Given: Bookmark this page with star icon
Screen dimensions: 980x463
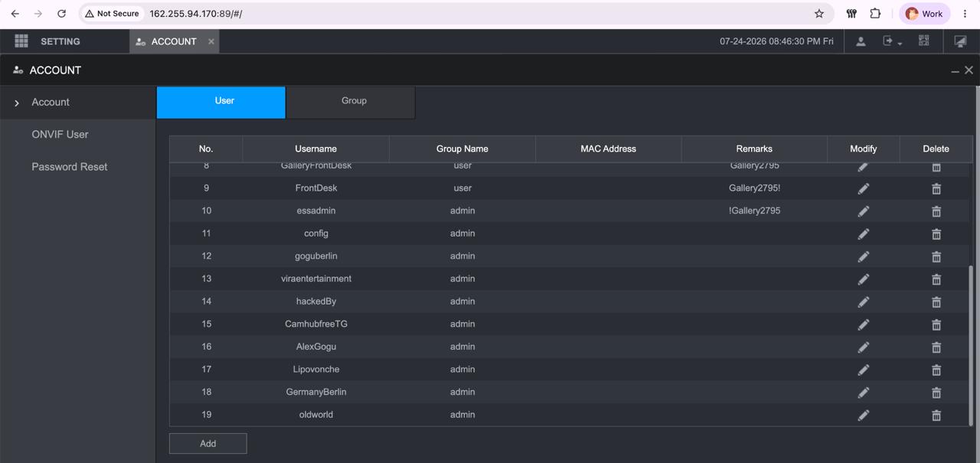Looking at the screenshot, I should pos(819,14).
